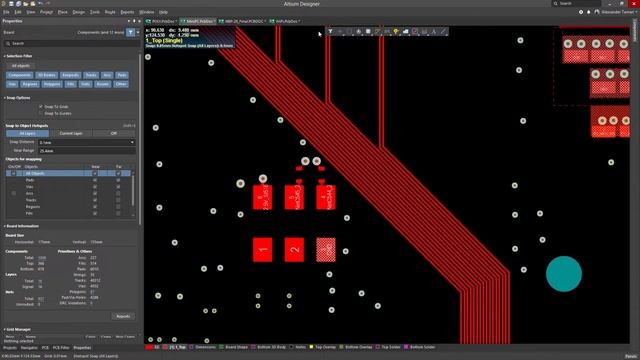Viewport: 640px width, 360px height.
Task: Toggle the Far checkbox for Pads
Action: coord(118,180)
